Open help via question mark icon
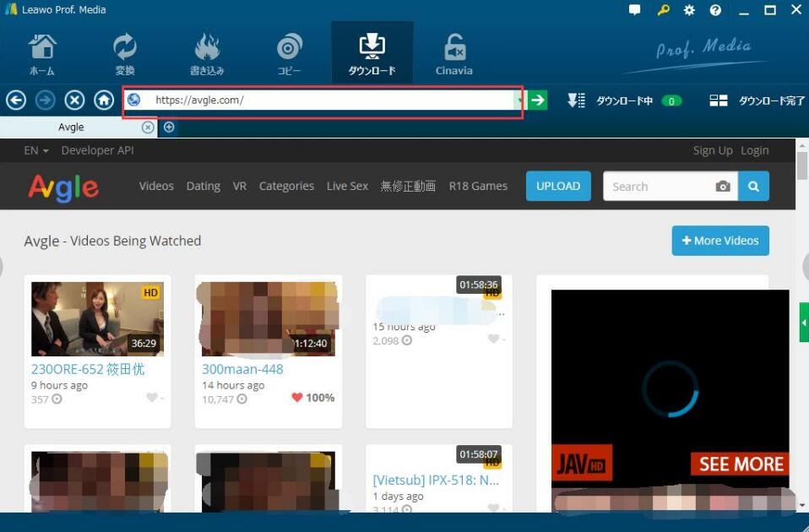Screen dimensions: 809x532 [x=715, y=10]
